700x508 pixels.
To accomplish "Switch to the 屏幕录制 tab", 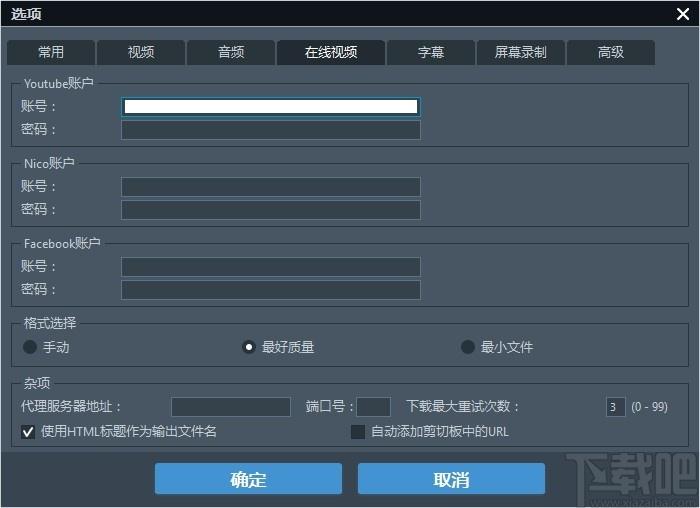I will point(521,53).
